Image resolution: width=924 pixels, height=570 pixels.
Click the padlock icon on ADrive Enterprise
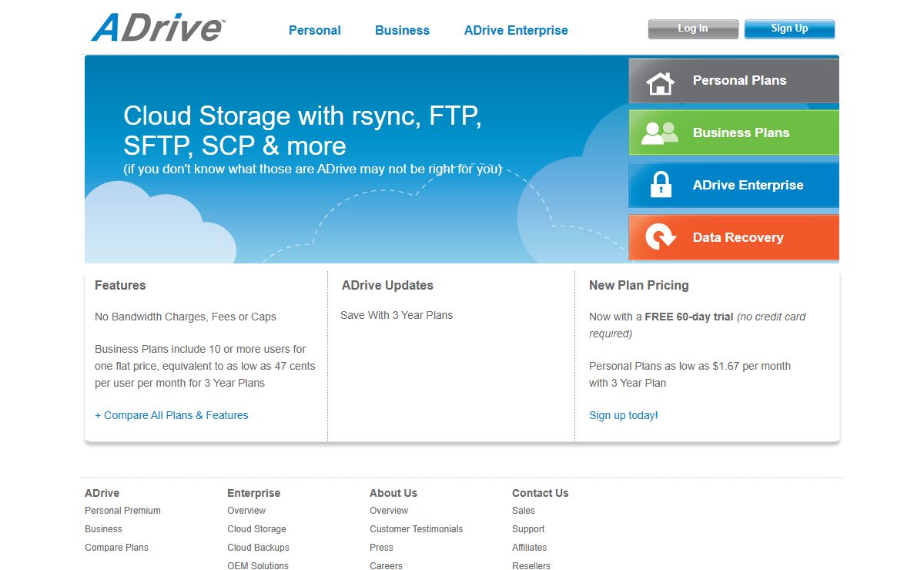pos(661,185)
